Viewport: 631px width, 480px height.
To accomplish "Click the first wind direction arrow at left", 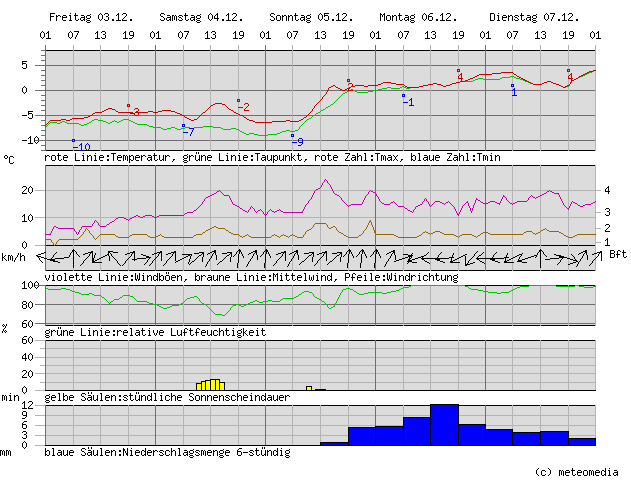I will 53,257.
